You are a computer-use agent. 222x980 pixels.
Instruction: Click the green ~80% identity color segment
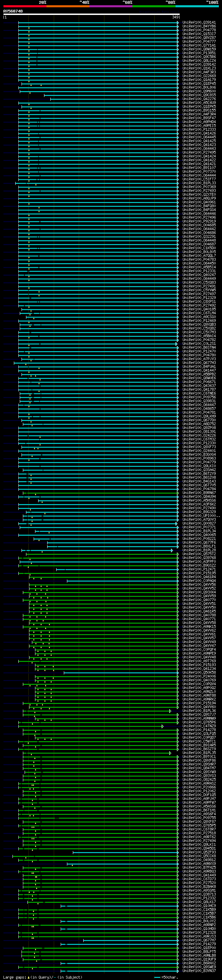(x=154, y=6)
